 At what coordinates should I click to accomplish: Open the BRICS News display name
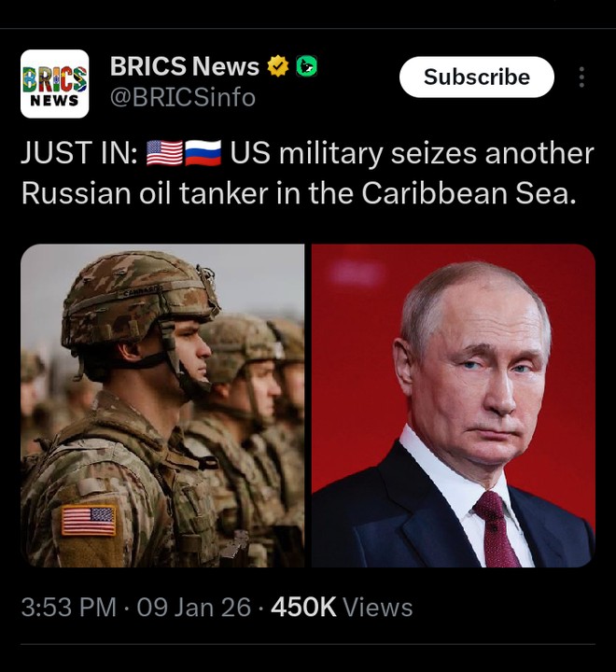185,66
